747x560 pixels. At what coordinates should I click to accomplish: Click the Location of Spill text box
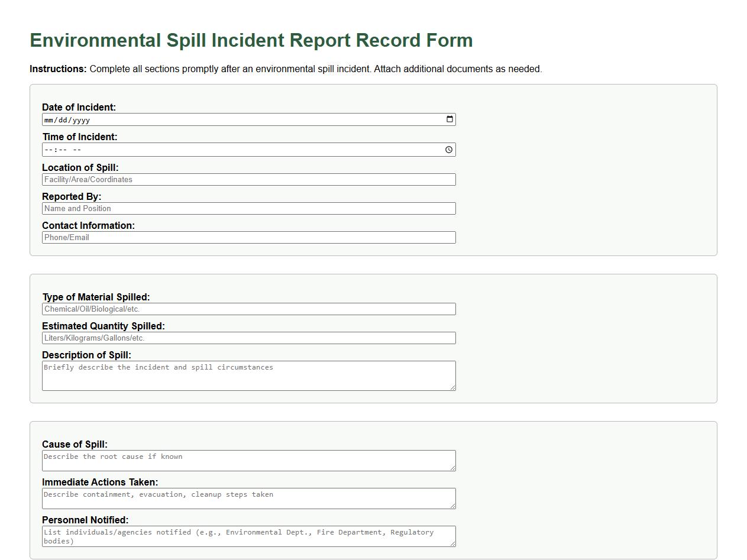(248, 179)
